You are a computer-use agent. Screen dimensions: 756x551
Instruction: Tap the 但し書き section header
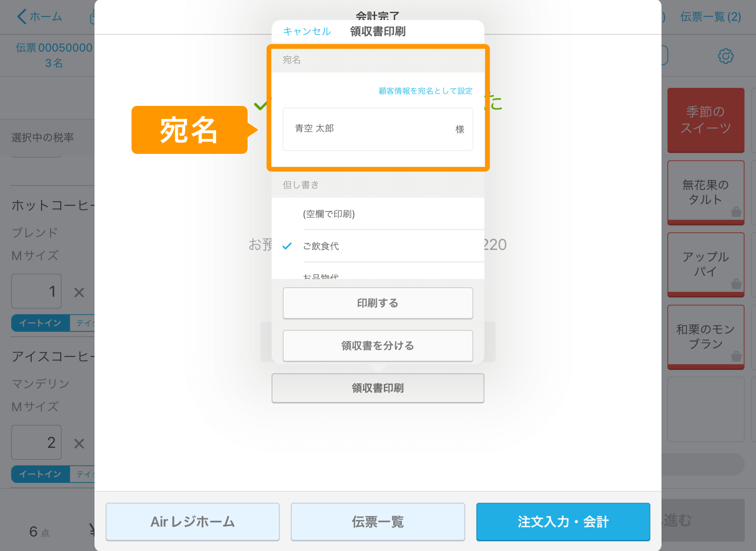click(x=378, y=185)
